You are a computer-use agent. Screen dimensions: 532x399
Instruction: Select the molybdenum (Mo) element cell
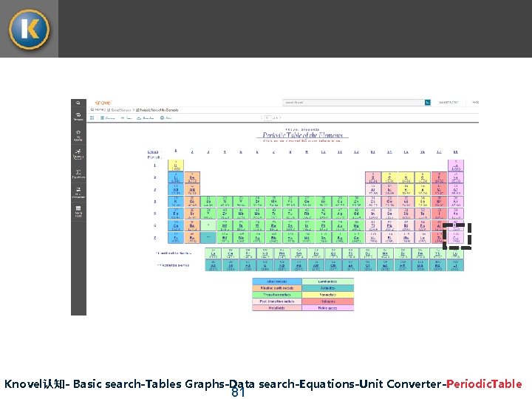click(x=257, y=214)
